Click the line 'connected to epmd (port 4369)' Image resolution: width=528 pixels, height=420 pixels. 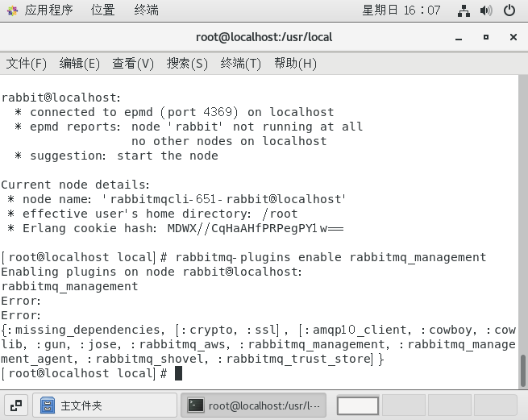coord(134,112)
